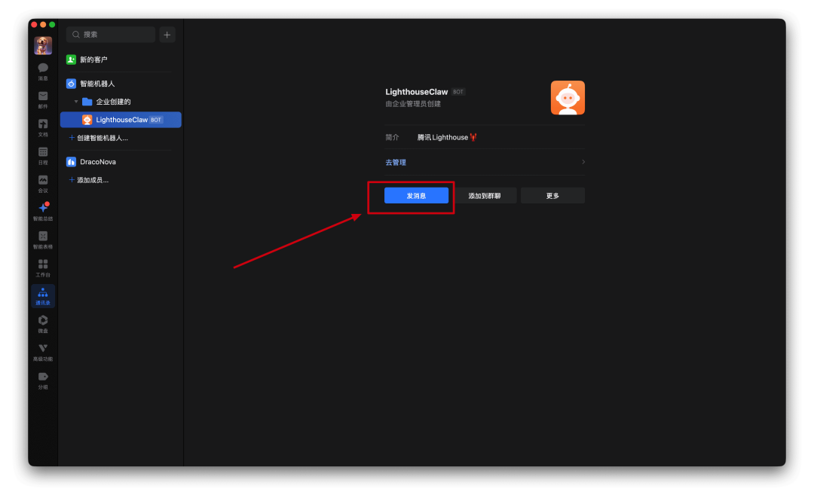Click the 添加到群聊 (Add to Group) button
814x504 pixels.
click(x=485, y=196)
